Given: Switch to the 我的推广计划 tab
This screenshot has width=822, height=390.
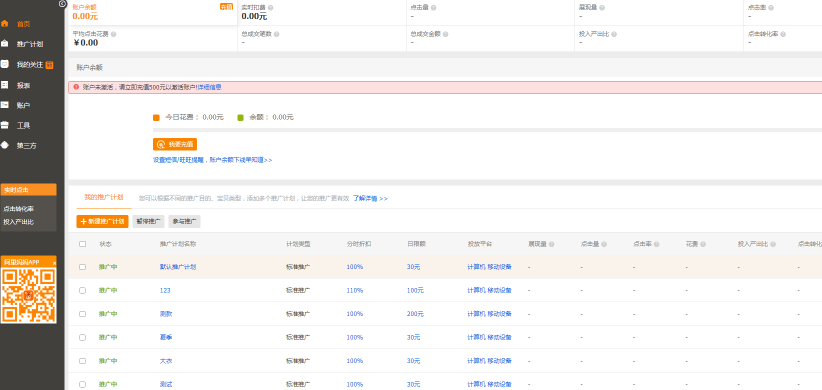Looking at the screenshot, I should 103,198.
